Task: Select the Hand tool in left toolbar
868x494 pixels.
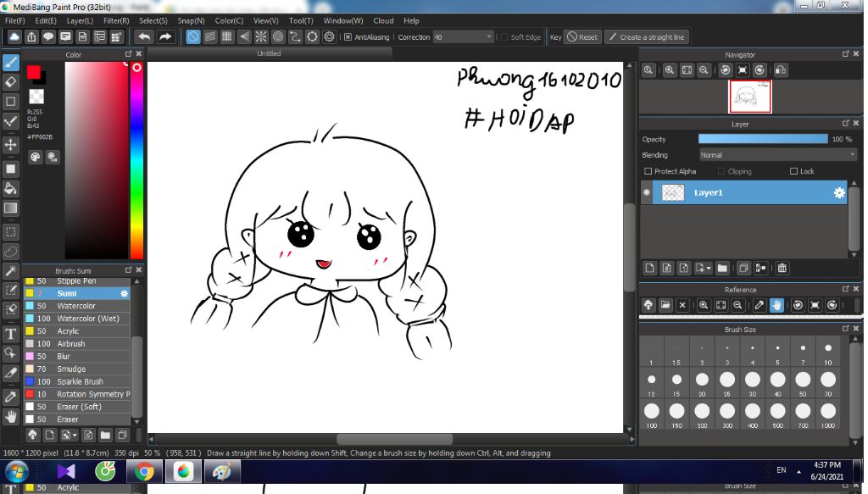Action: (x=10, y=417)
